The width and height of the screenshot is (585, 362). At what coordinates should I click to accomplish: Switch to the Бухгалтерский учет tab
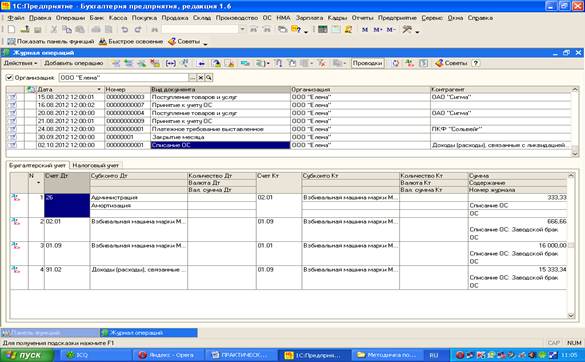(37, 165)
